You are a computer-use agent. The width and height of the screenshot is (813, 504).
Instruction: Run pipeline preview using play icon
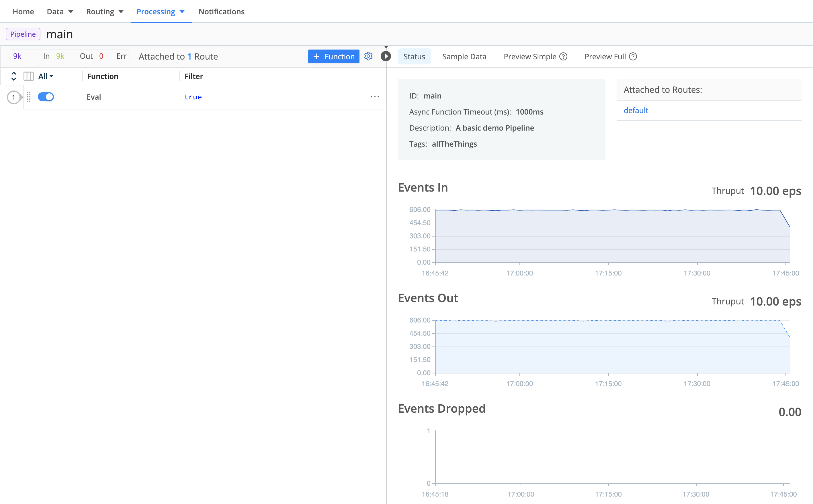[x=386, y=56]
